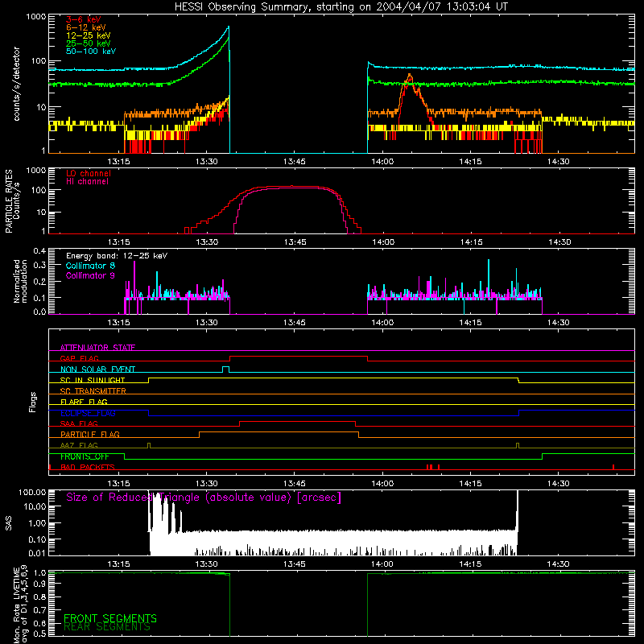Click the AAZ_FLAG label
This screenshot has width=644, height=644.
pyautogui.click(x=79, y=445)
